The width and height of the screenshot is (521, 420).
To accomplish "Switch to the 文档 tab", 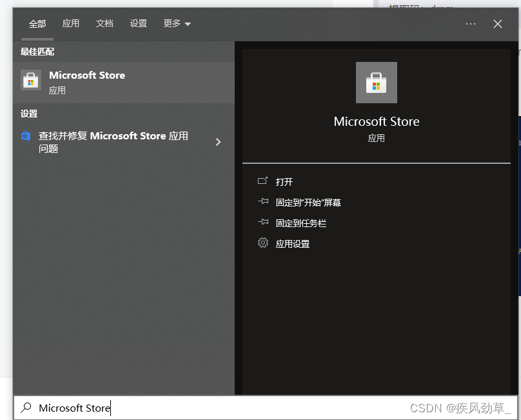I will coord(104,24).
